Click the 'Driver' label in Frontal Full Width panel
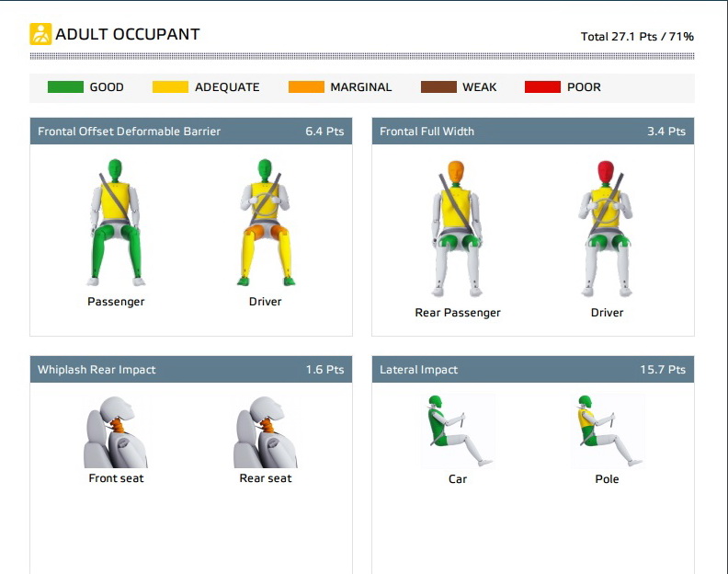The height and width of the screenshot is (574, 728). (x=607, y=313)
